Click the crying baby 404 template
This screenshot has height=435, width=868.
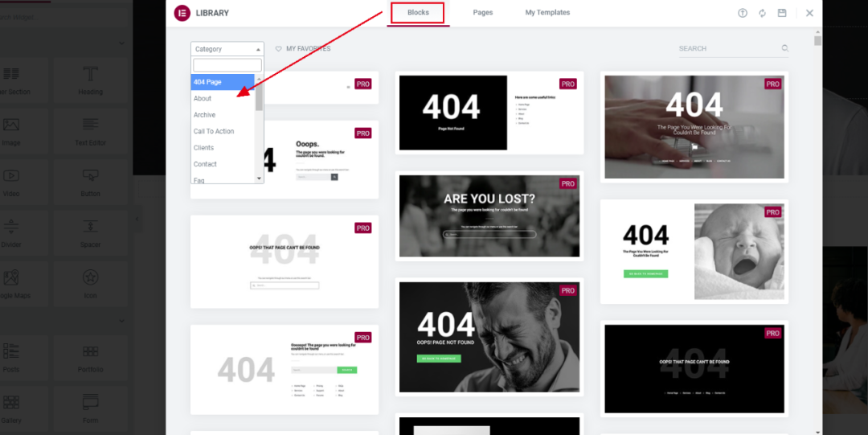coord(694,252)
